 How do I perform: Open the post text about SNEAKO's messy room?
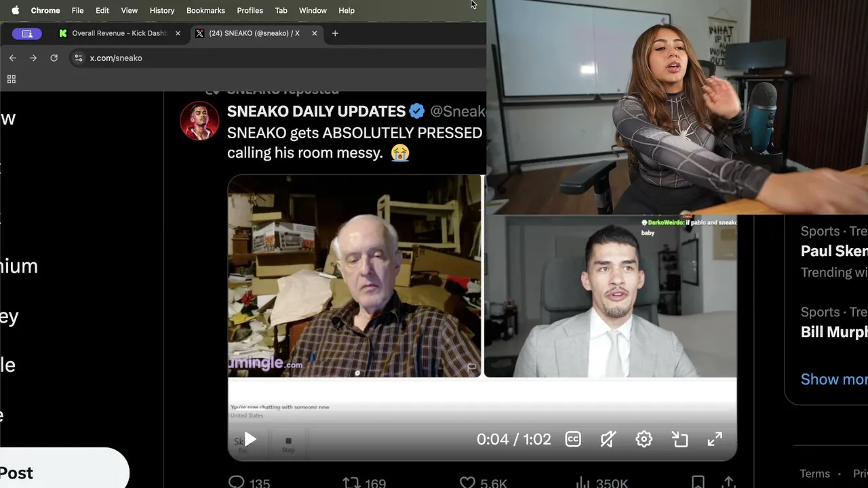(x=355, y=143)
